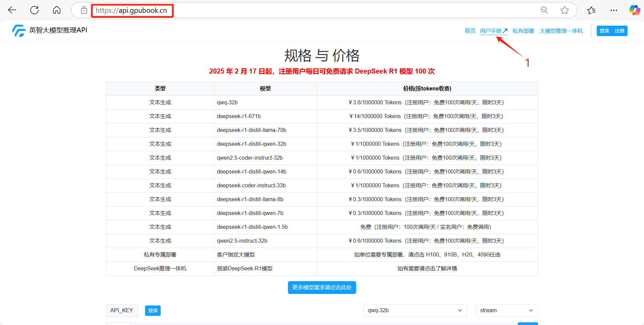This screenshot has width=644, height=325.
Task: Select the deepseek-r1-671b model cell
Action: tap(265, 116)
